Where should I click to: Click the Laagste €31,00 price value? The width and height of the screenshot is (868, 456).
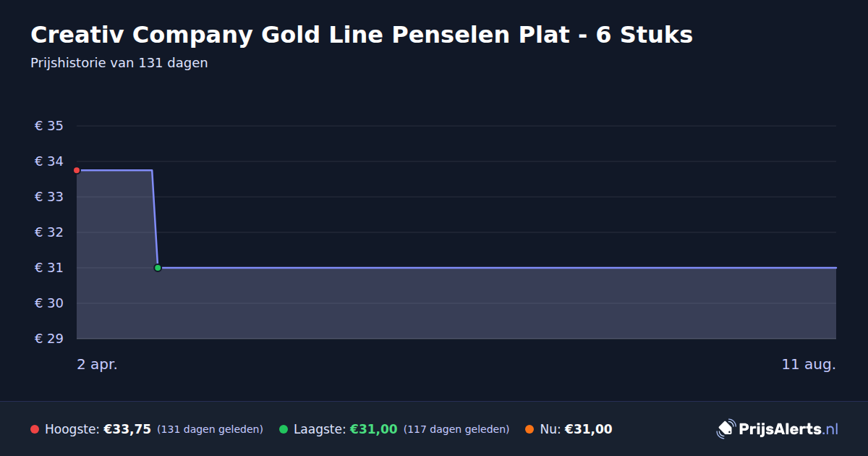373,429
